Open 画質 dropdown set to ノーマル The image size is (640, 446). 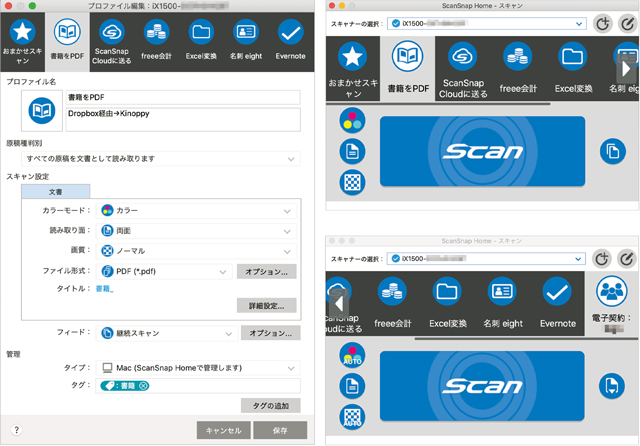[196, 251]
